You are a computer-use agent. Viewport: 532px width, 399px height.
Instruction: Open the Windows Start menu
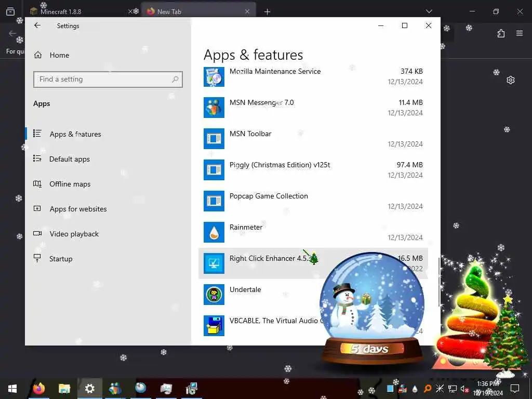(x=12, y=389)
